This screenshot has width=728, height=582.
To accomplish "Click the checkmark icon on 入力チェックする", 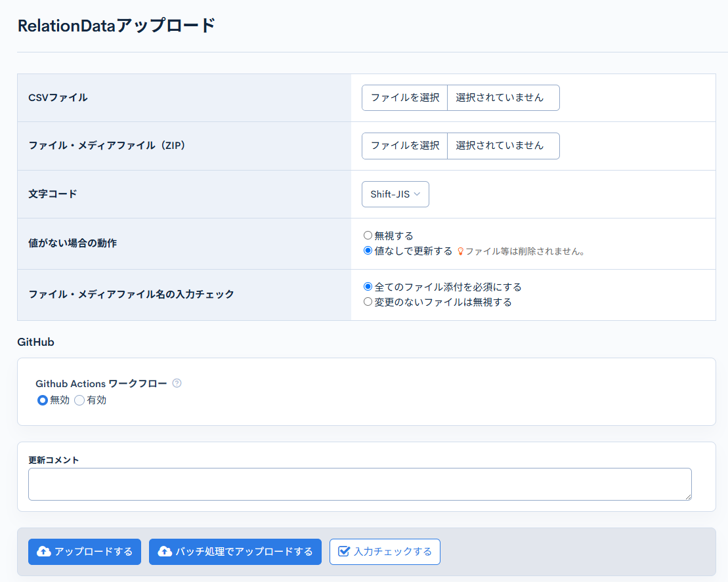I will point(344,552).
